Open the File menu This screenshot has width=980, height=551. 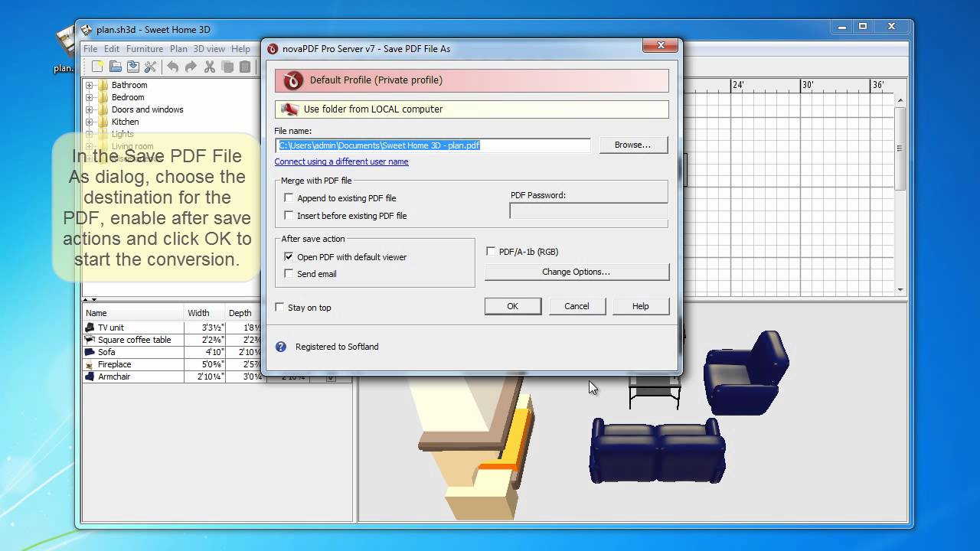click(90, 49)
